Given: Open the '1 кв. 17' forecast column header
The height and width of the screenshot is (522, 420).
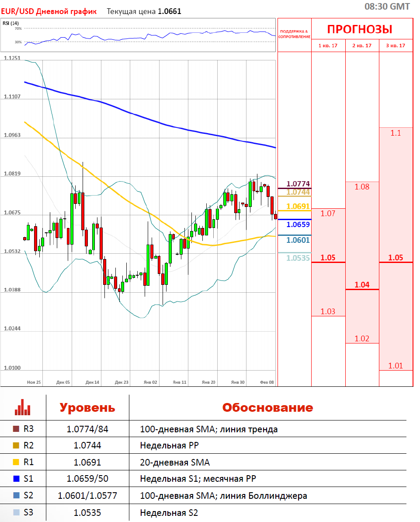Looking at the screenshot, I should (328, 46).
